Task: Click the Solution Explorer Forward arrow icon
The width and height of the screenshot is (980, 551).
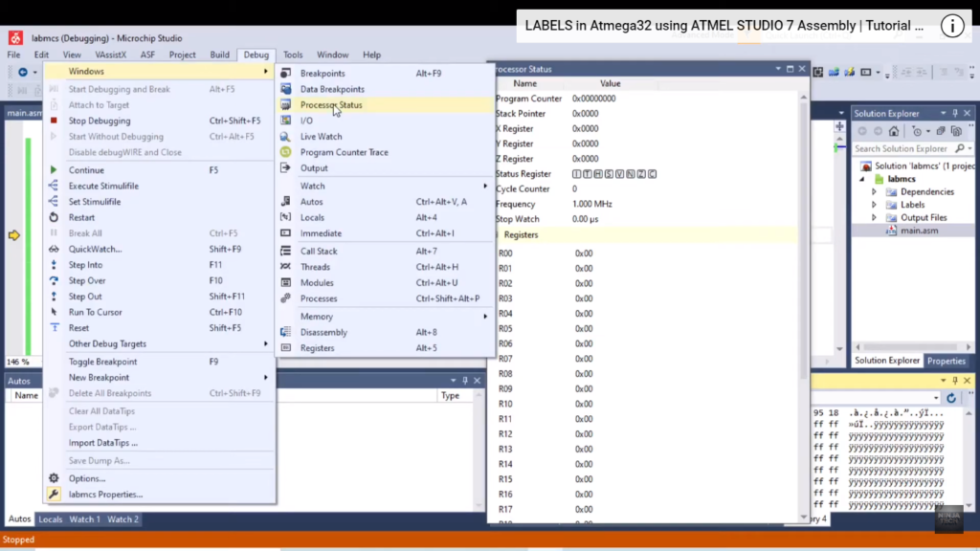Action: [878, 131]
